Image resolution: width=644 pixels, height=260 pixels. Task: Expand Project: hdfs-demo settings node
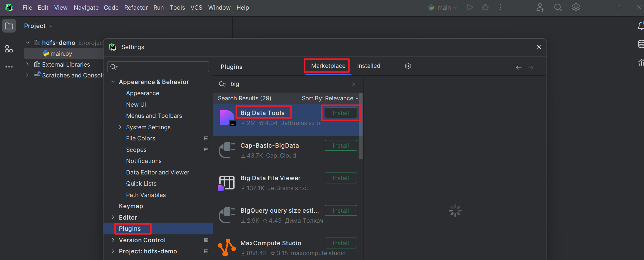coord(113,251)
